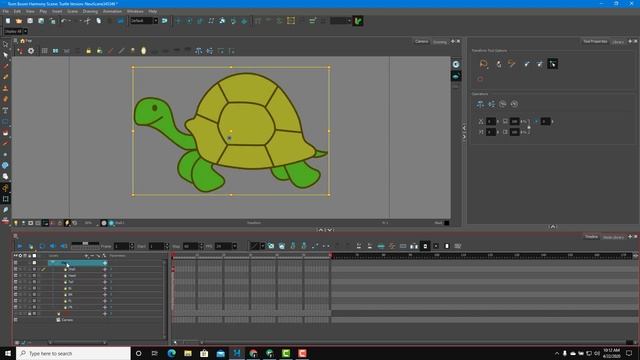Click the playback range slider above the Timeline
Image resolution: width=640 pixels, height=360 pixels.
pos(85,244)
